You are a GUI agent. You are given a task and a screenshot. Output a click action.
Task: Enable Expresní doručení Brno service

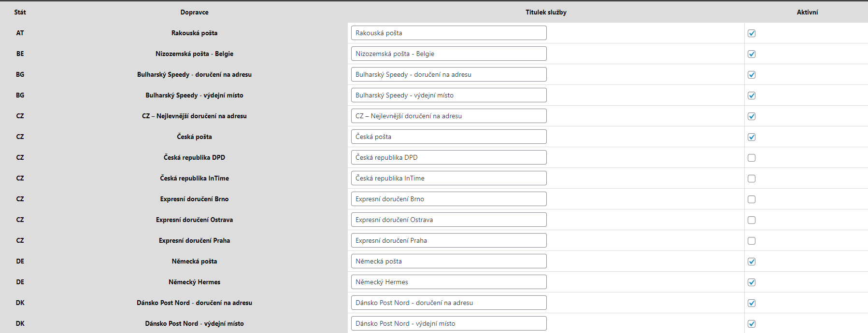click(752, 199)
